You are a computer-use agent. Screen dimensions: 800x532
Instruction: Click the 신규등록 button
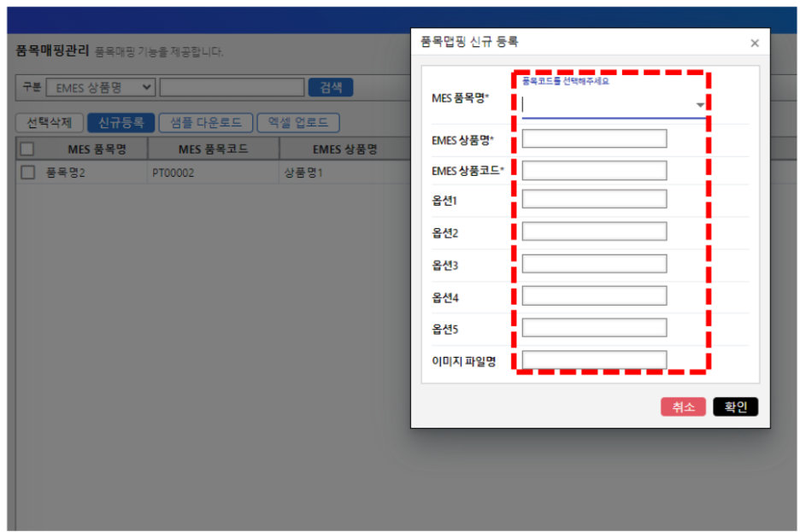click(121, 123)
